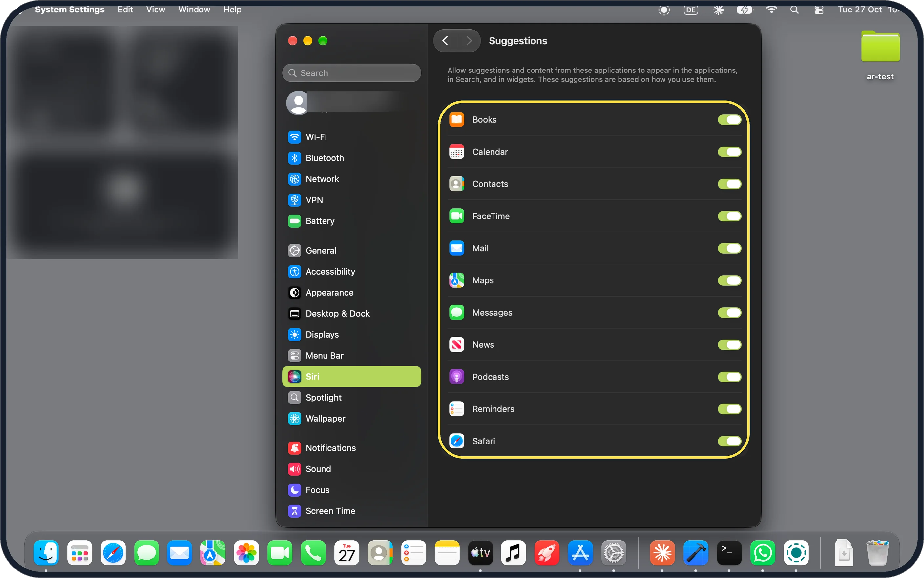
Task: Toggle Books suggestions switch
Action: click(x=729, y=120)
